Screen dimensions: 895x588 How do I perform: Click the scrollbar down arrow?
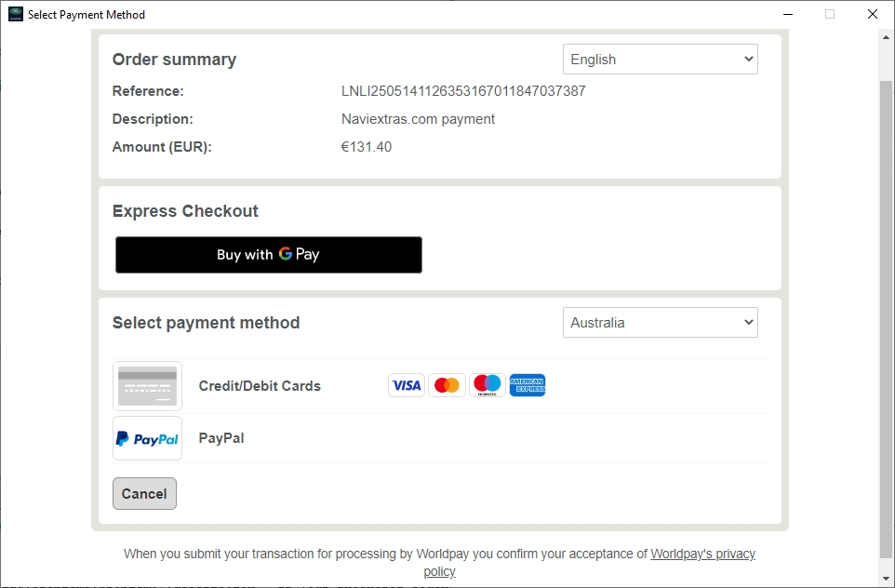coord(886,580)
